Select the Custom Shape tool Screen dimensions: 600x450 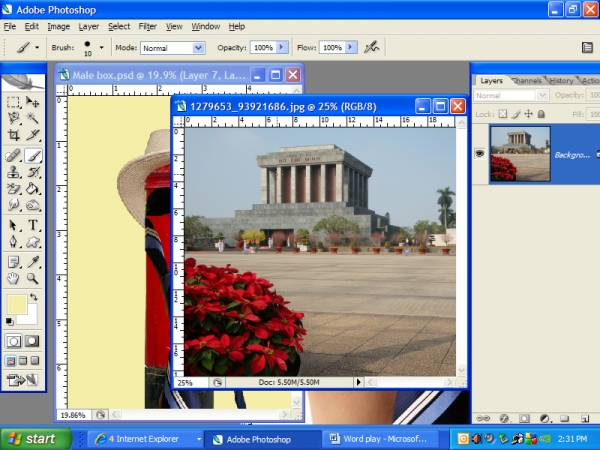click(x=33, y=242)
